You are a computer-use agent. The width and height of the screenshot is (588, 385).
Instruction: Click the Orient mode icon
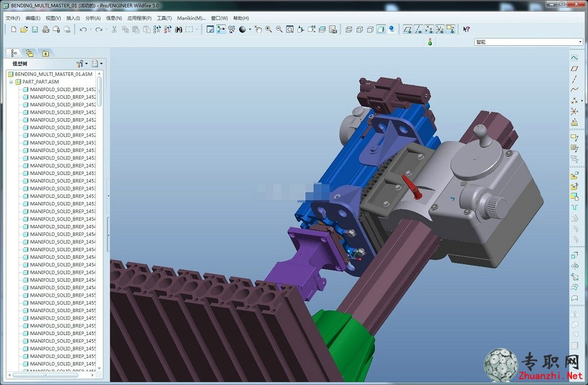tap(231, 29)
